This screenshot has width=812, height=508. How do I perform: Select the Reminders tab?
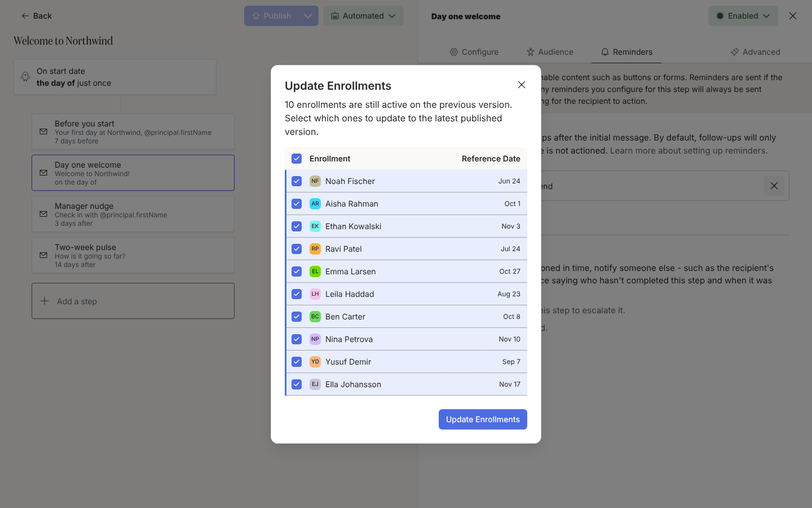(x=626, y=52)
